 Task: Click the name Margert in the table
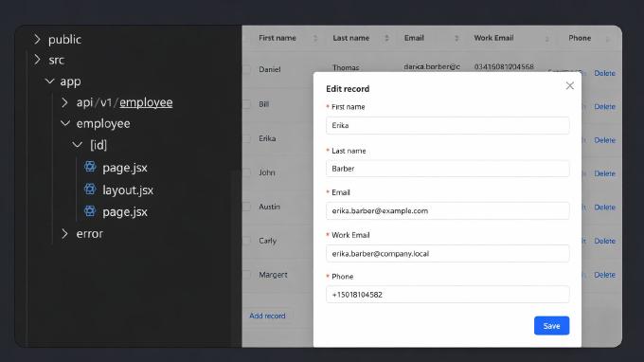[273, 275]
